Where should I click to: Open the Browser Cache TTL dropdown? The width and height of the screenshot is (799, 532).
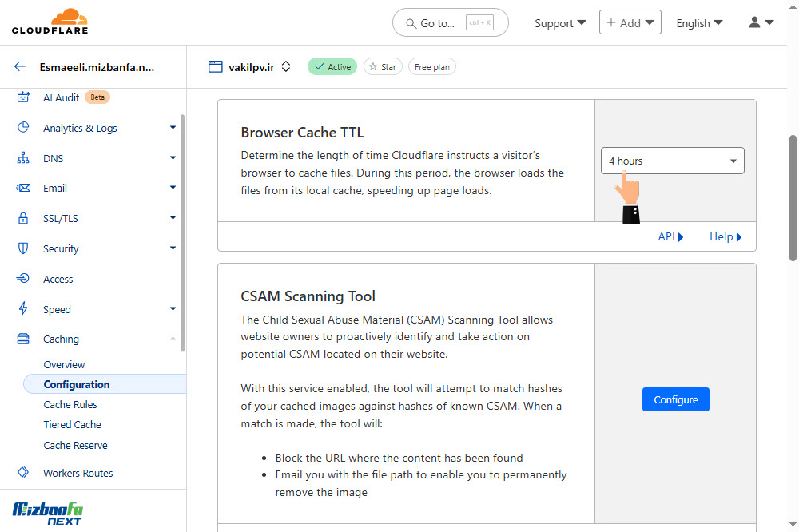tap(672, 161)
